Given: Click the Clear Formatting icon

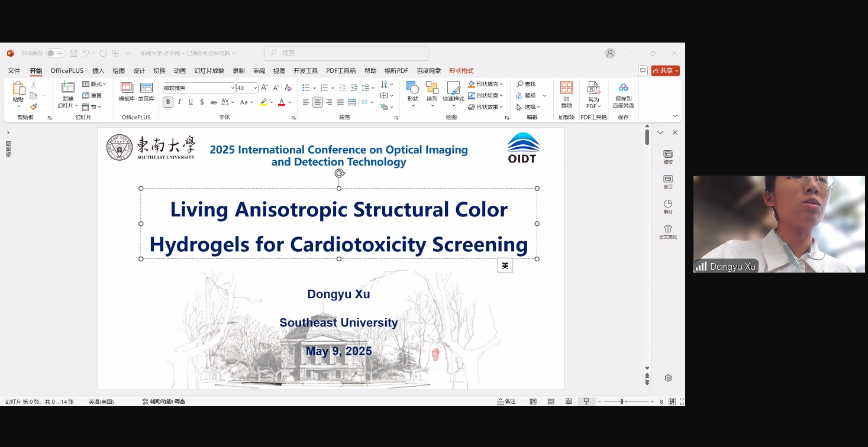Looking at the screenshot, I should [288, 88].
